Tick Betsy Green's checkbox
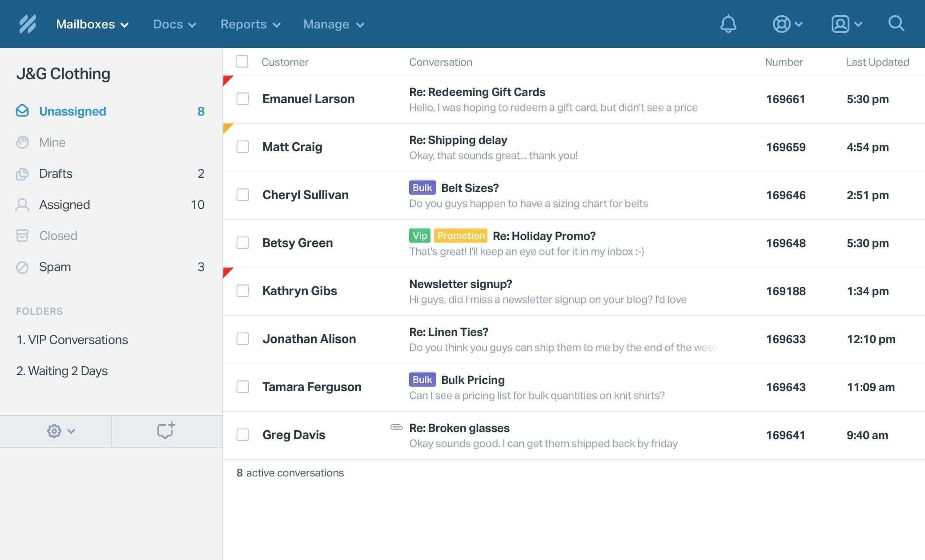Screen dimensions: 925x560 click(x=243, y=243)
